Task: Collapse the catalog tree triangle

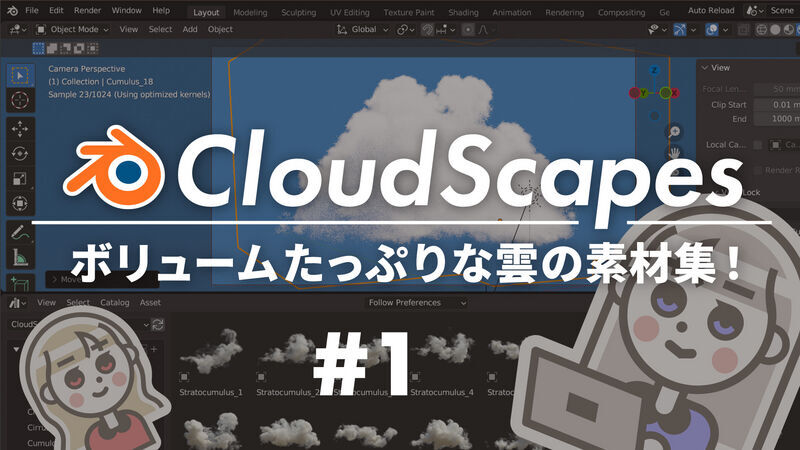Action: point(16,349)
